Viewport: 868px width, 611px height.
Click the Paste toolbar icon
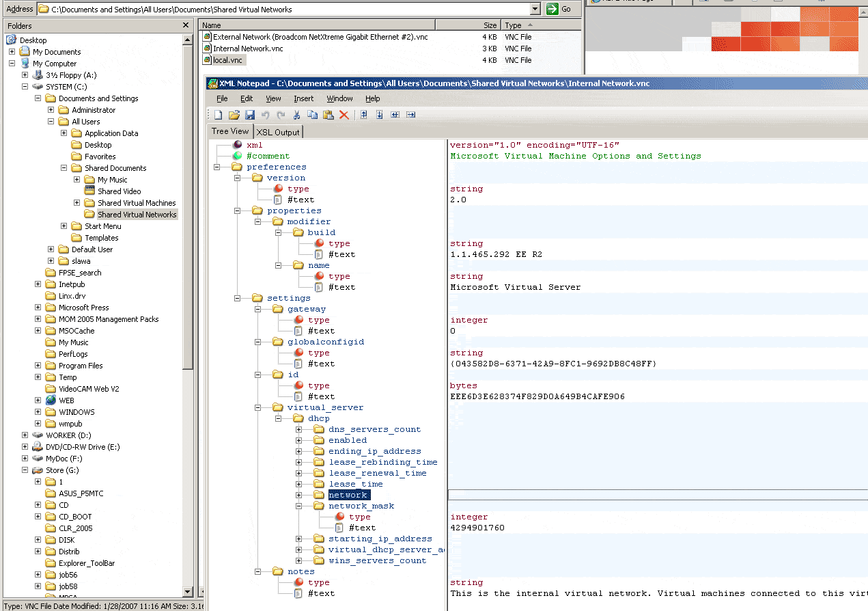click(328, 115)
